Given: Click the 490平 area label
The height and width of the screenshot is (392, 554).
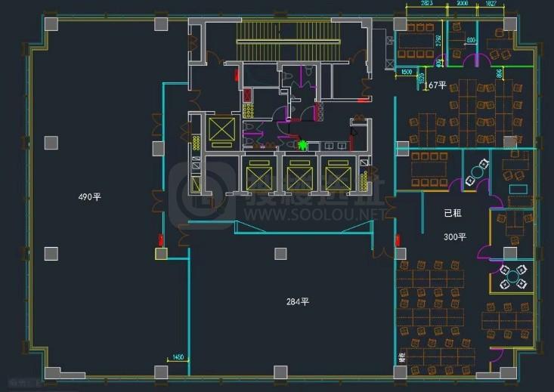Looking at the screenshot, I should pyautogui.click(x=89, y=196).
